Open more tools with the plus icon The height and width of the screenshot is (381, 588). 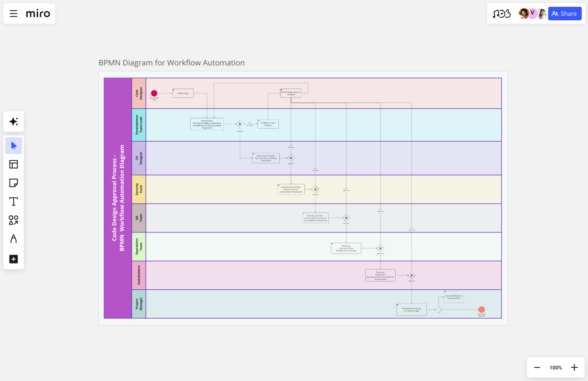click(14, 259)
